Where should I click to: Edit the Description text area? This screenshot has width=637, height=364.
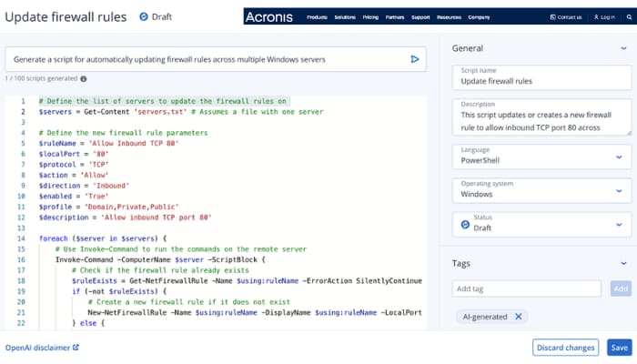coord(542,117)
